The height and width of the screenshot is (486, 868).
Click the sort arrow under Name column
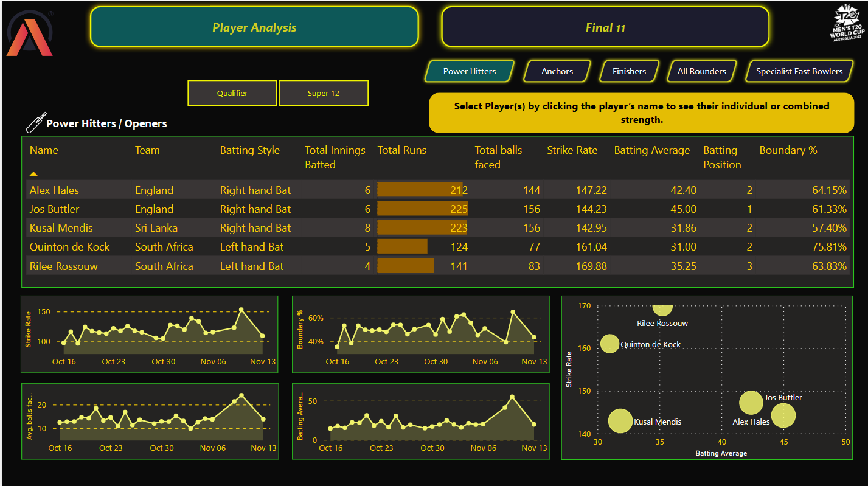point(33,174)
